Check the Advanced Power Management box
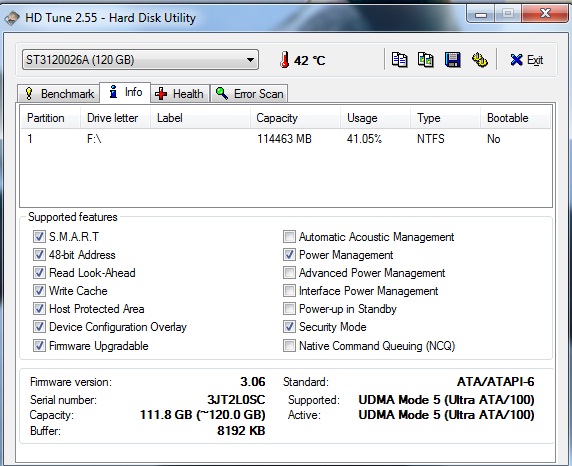Image resolution: width=572 pixels, height=466 pixels. click(289, 273)
